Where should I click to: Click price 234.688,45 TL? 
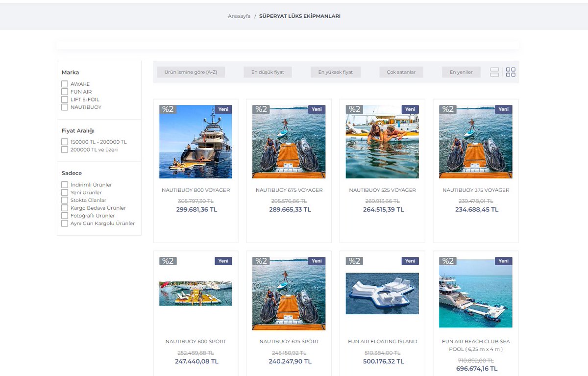tap(477, 209)
